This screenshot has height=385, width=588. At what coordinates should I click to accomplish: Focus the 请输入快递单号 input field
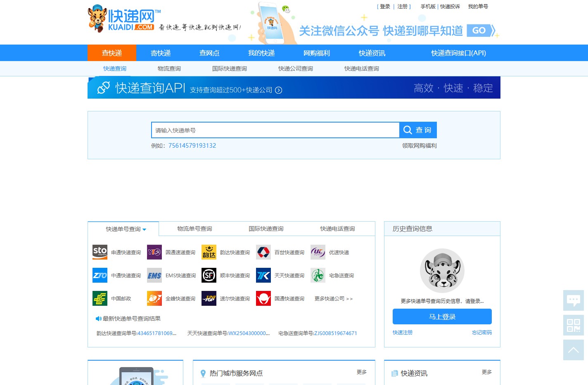(x=275, y=130)
